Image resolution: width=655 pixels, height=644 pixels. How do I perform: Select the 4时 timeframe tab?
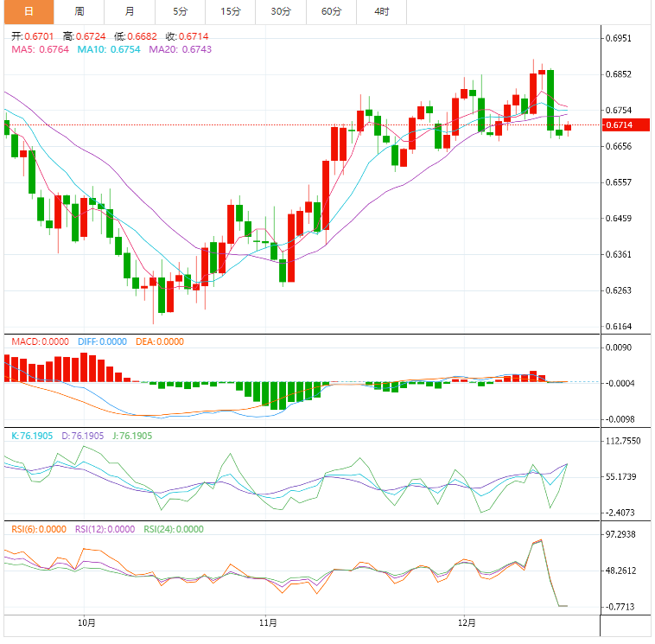click(x=381, y=11)
